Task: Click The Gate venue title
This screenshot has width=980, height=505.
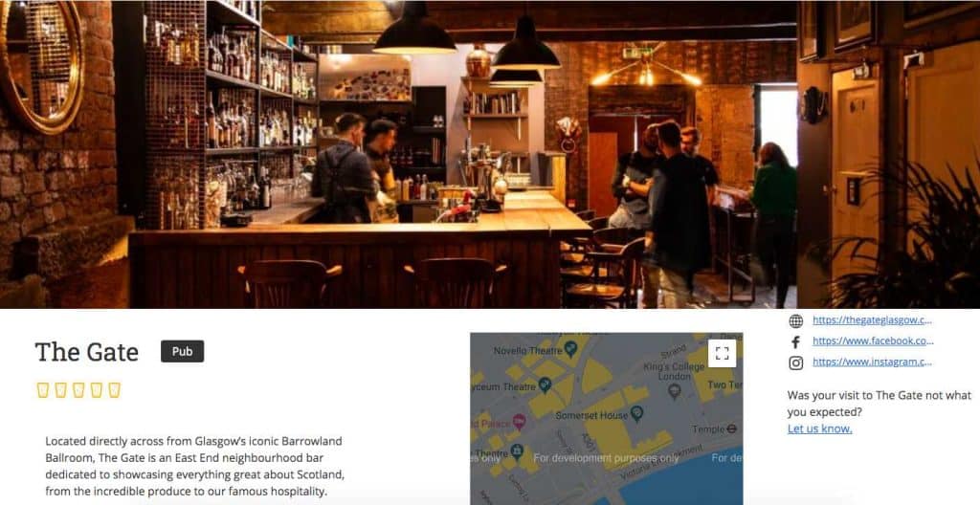Action: pyautogui.click(x=87, y=352)
